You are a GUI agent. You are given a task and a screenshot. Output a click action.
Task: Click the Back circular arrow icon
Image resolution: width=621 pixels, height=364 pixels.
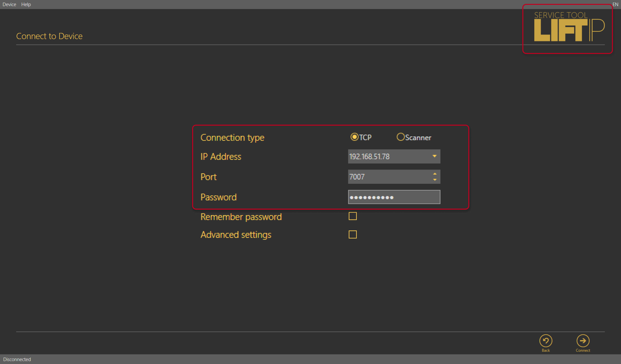point(546,341)
